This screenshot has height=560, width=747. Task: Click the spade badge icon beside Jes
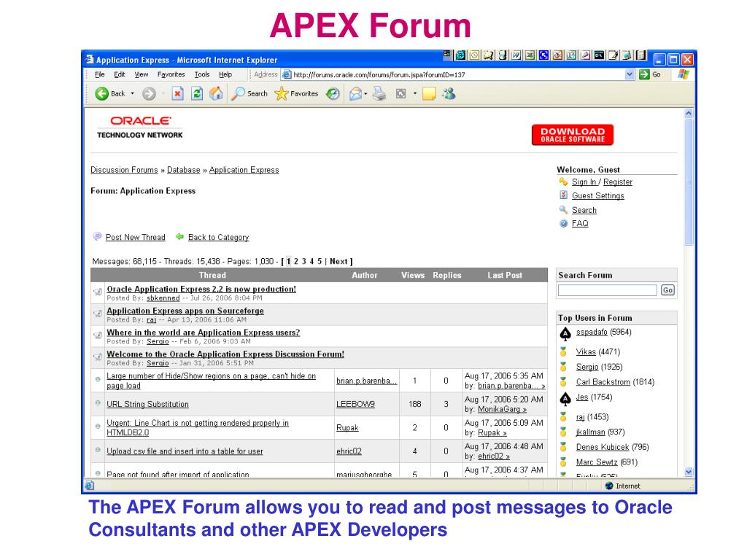pos(565,399)
